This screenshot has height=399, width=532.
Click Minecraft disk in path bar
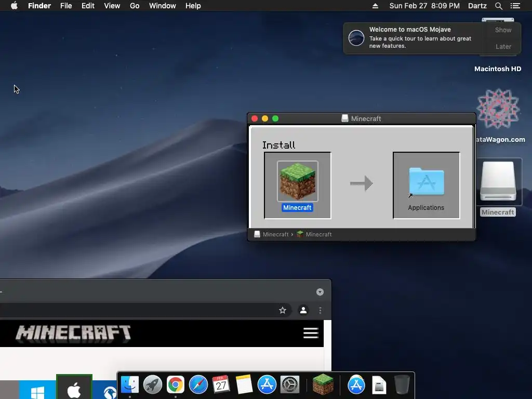[271, 234]
